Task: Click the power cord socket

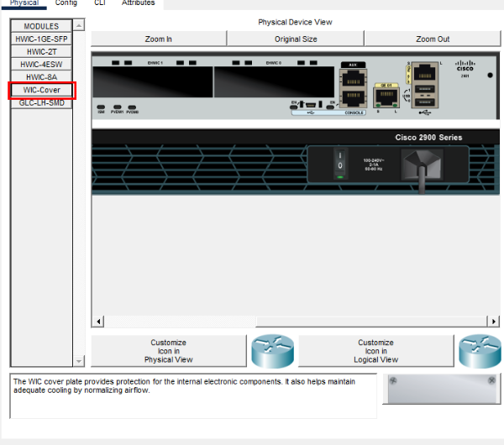Action: [x=423, y=165]
